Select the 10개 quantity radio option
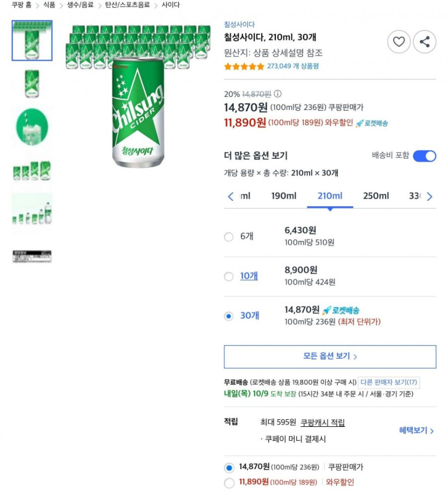The width and height of the screenshot is (448, 496). (229, 276)
